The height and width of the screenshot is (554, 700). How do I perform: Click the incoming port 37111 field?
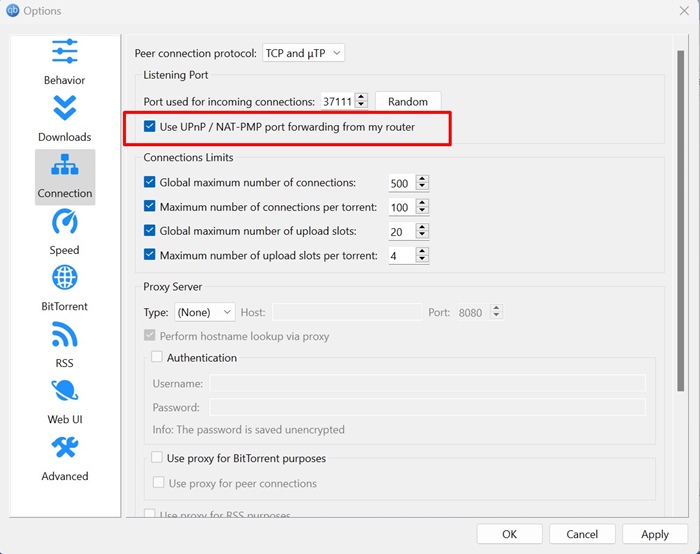click(338, 101)
